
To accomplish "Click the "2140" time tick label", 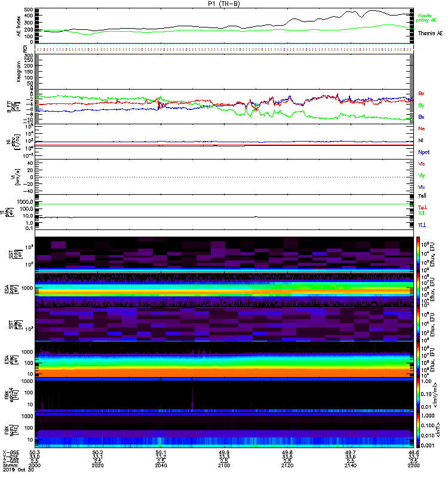I will pos(351,465).
